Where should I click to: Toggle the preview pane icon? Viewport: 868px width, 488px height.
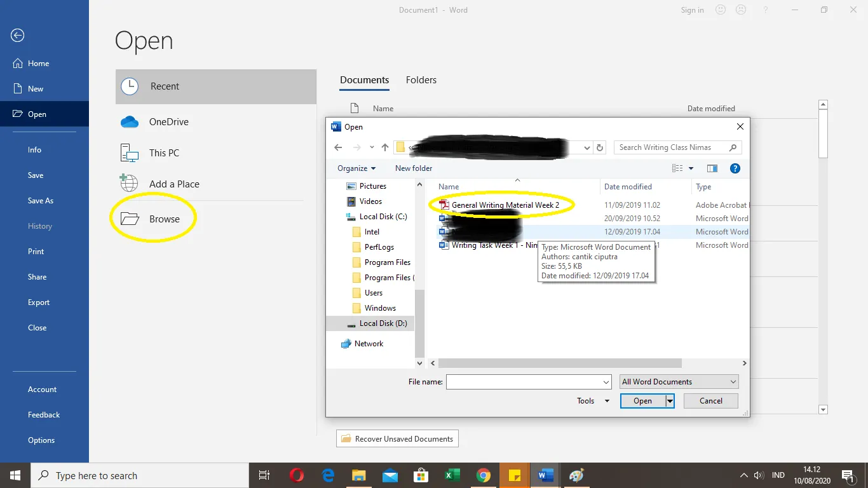pyautogui.click(x=712, y=168)
